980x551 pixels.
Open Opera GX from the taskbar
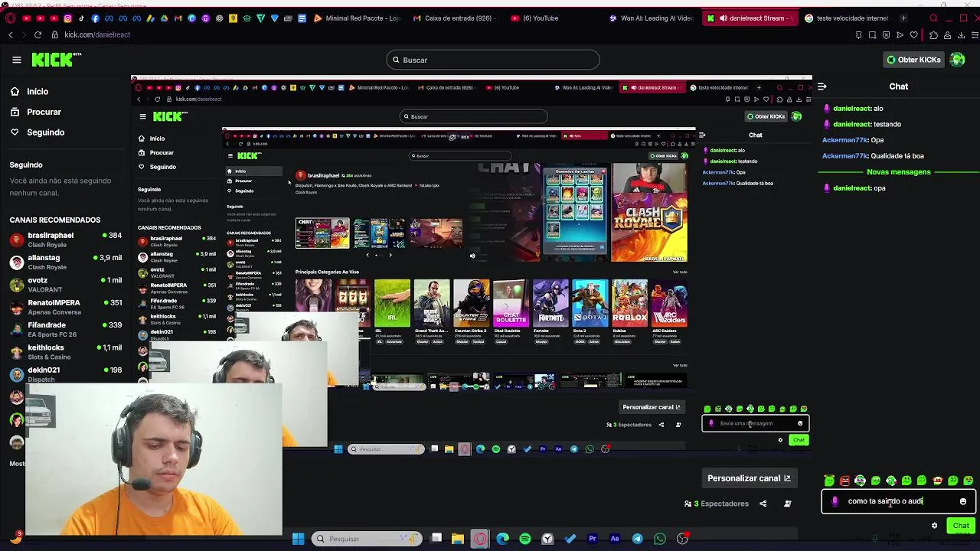[480, 539]
